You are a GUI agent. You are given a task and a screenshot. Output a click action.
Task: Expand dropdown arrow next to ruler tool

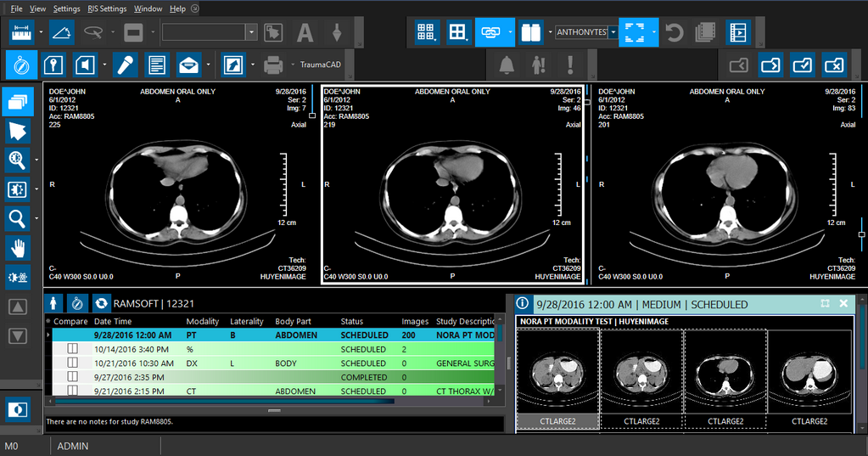40,33
